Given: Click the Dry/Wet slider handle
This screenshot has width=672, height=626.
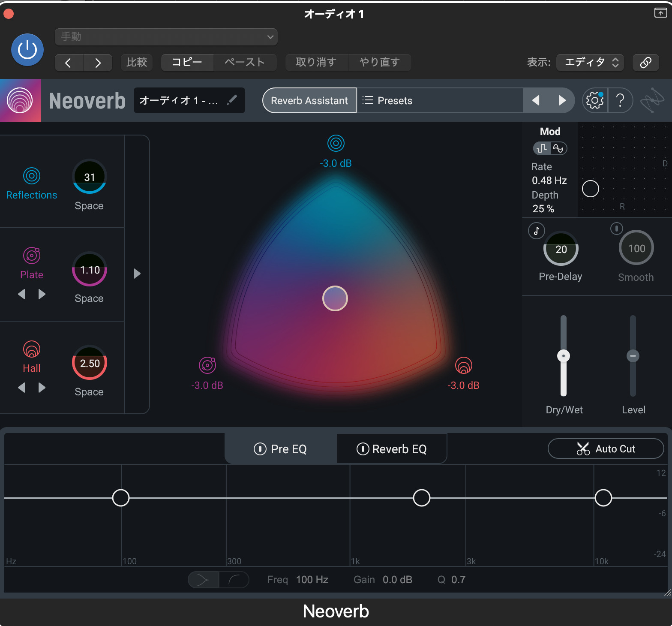Looking at the screenshot, I should 564,356.
